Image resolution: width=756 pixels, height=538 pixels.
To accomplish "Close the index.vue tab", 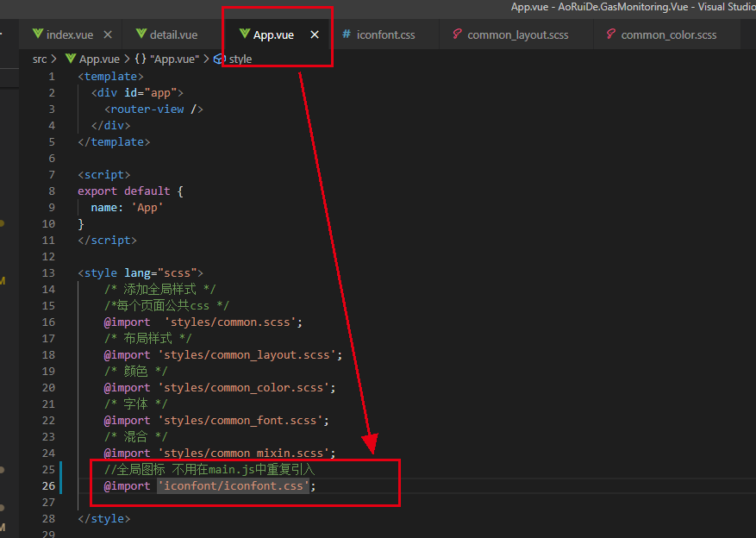I will click(108, 34).
